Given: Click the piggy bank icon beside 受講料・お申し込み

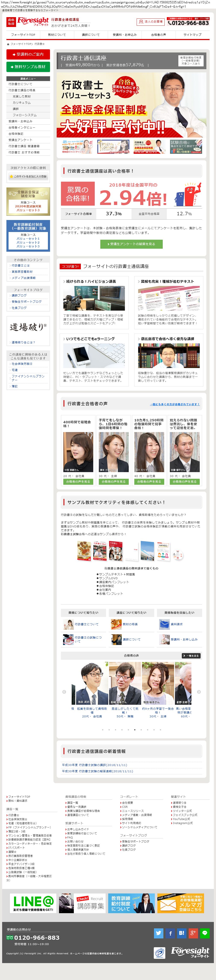Looking at the screenshot, I should point(164,639).
